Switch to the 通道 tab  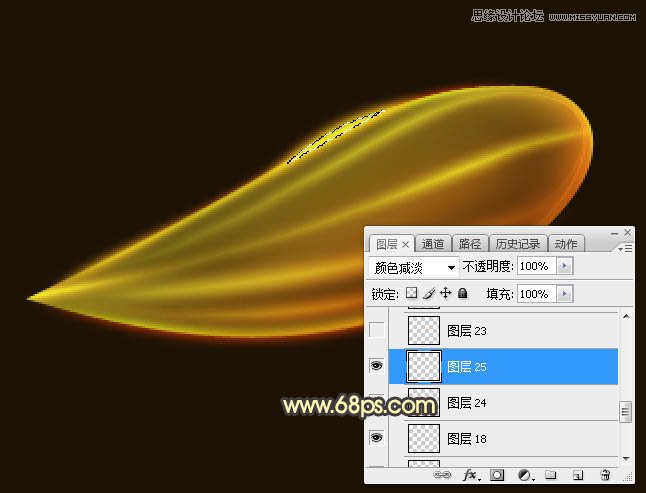(433, 243)
